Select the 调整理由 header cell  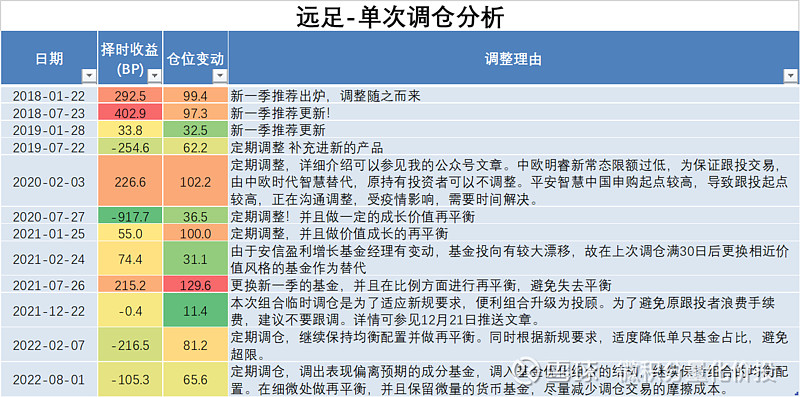513,58
